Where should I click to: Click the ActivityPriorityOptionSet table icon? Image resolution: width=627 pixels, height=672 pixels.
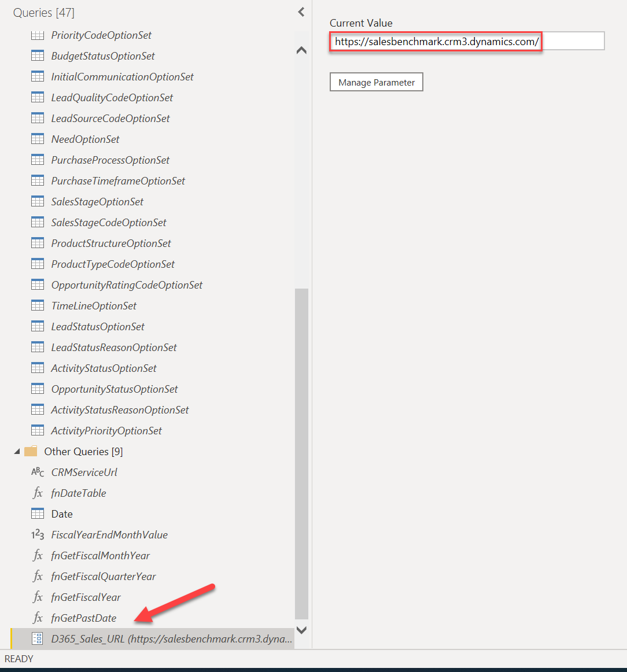coord(37,431)
